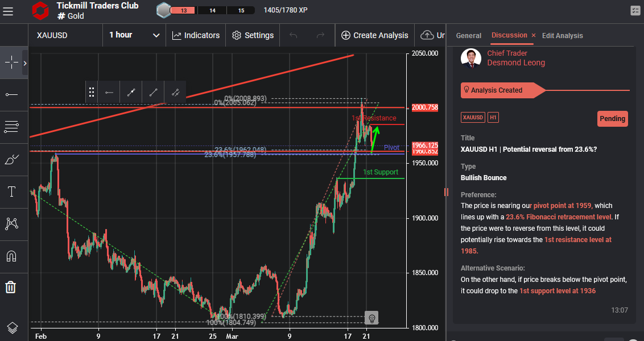Click the hexagon level badge
Screen dimensions: 644x341
[x=163, y=10]
